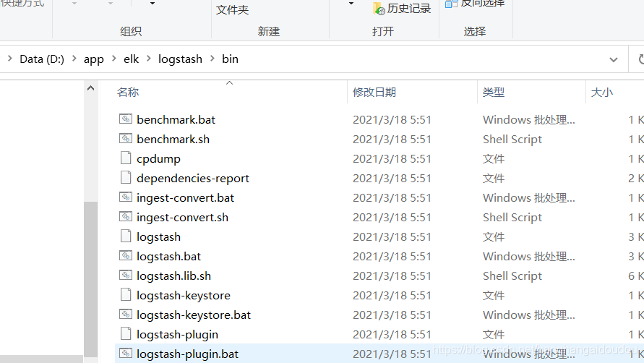The image size is (644, 363).
Task: Expand the chevron after logstash breadcrumb
Action: [212, 59]
